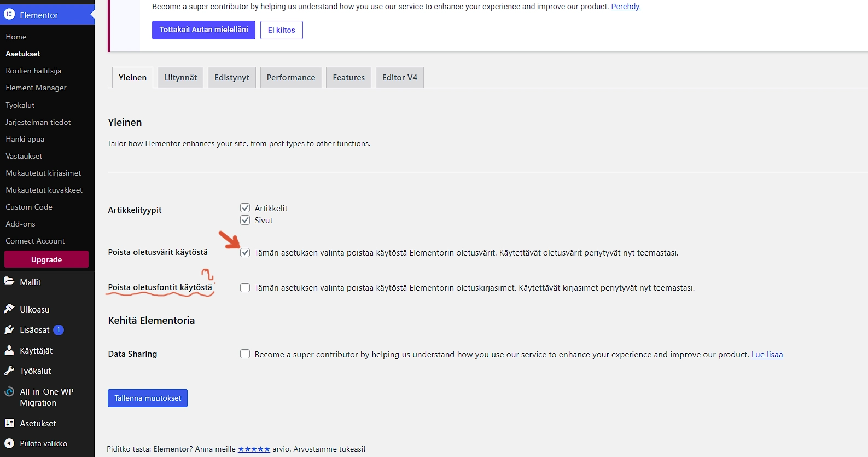Enable the Poista oletusfontit käytöstä checkbox
The height and width of the screenshot is (457, 868).
pyautogui.click(x=245, y=288)
